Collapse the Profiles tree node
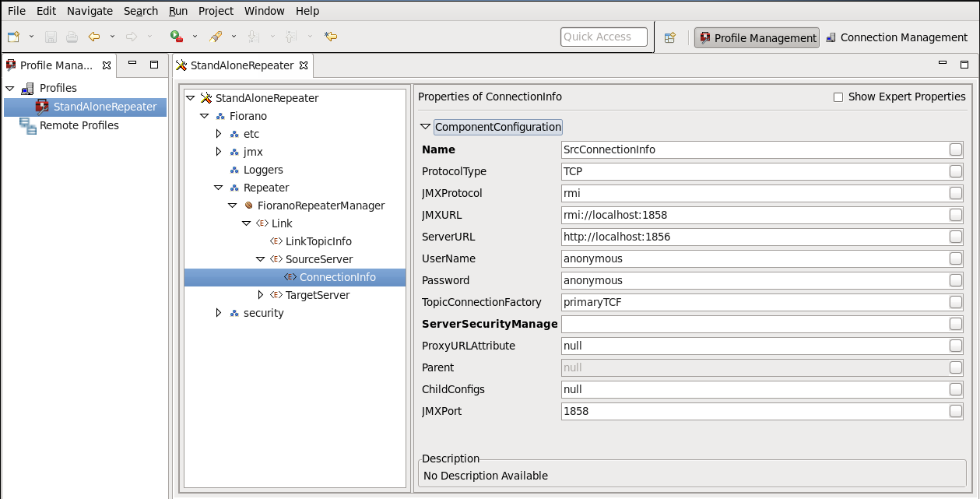The width and height of the screenshot is (980, 499). coord(10,88)
